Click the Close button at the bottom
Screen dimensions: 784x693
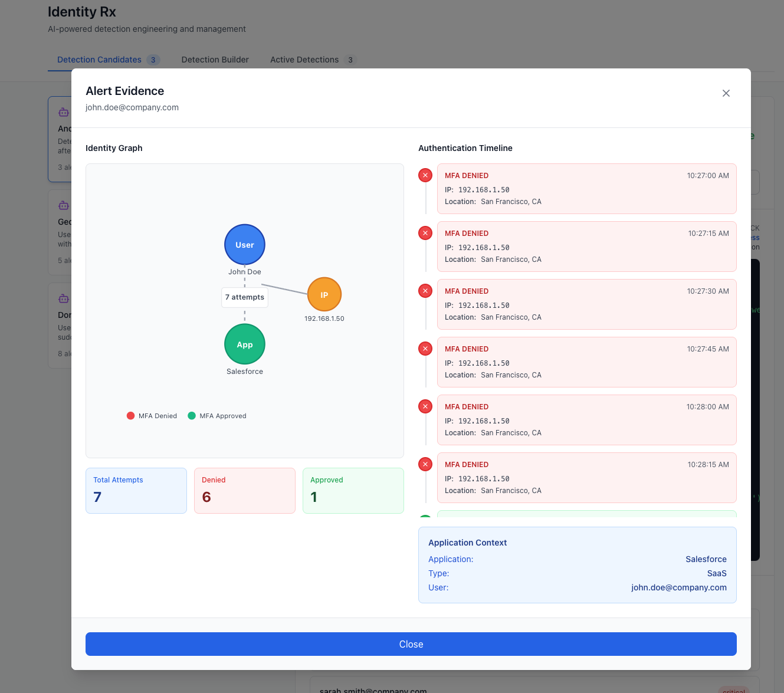411,644
